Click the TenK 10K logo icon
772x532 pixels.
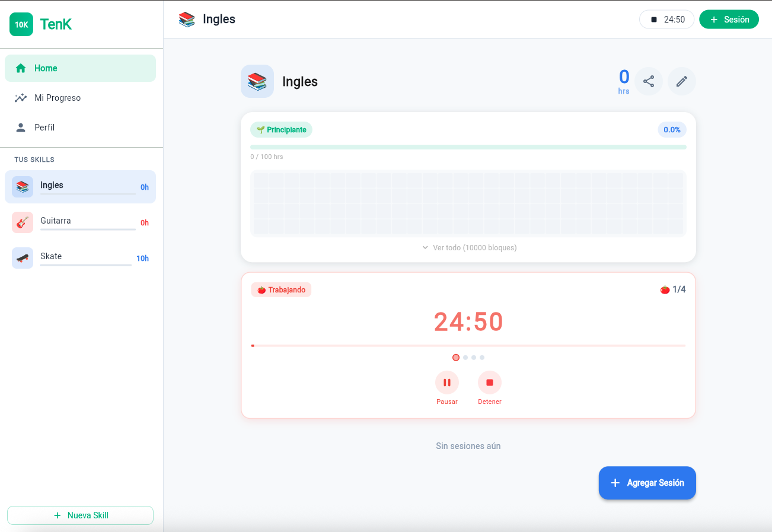(21, 24)
